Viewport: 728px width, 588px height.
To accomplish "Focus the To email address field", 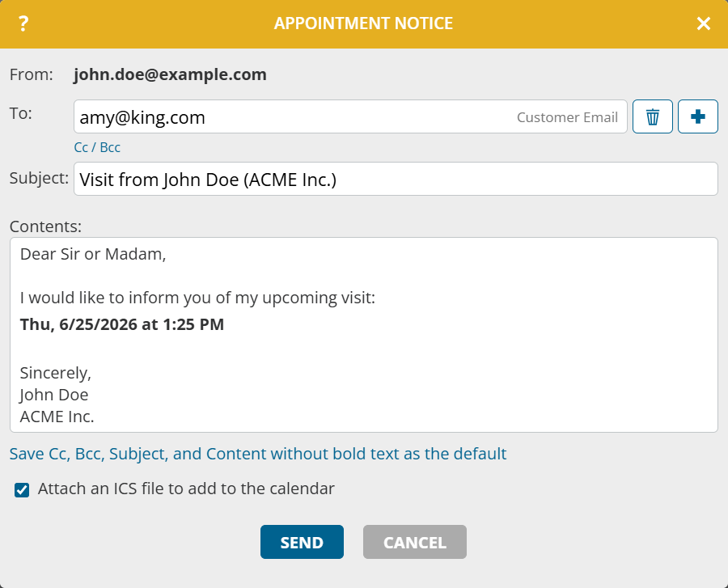I will click(350, 116).
